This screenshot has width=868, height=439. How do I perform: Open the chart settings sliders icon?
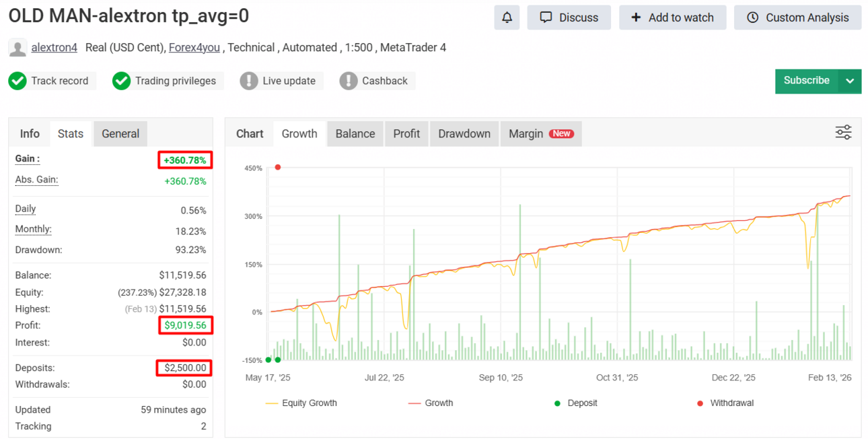843,133
